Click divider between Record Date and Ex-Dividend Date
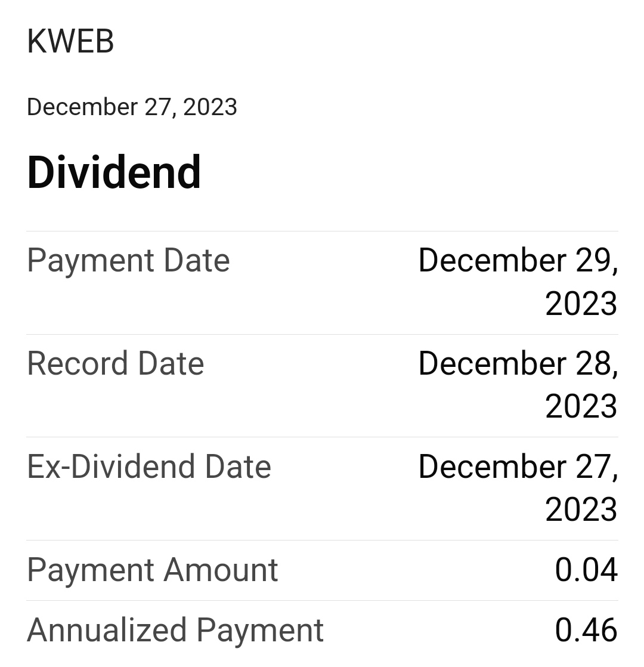 tap(322, 437)
